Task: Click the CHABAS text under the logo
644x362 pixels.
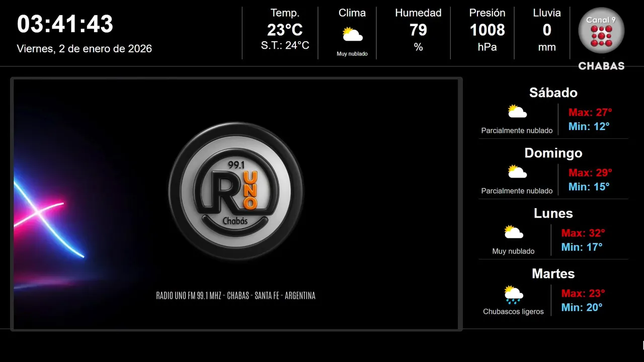Action: [601, 66]
